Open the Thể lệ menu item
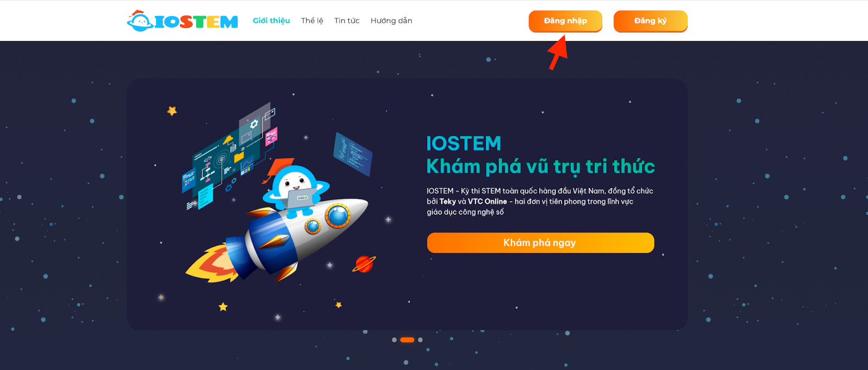The width and height of the screenshot is (868, 370). pyautogui.click(x=312, y=21)
